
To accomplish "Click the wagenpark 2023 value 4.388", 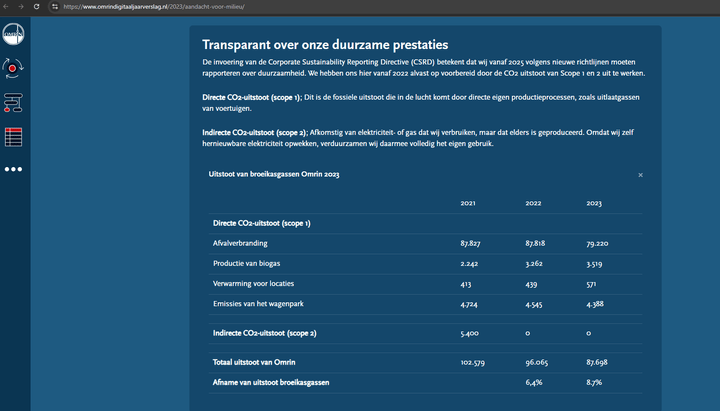I will point(595,304).
